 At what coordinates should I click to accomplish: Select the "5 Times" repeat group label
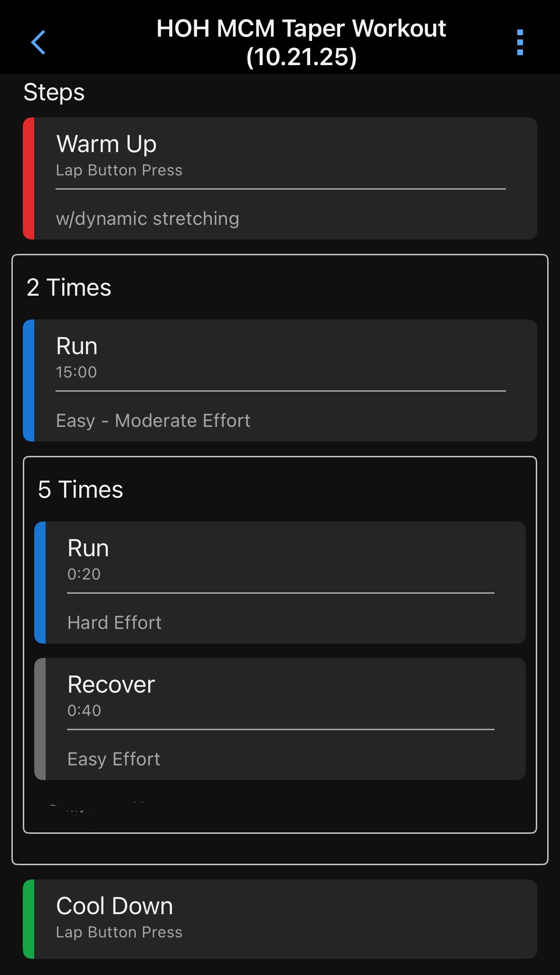click(x=80, y=490)
